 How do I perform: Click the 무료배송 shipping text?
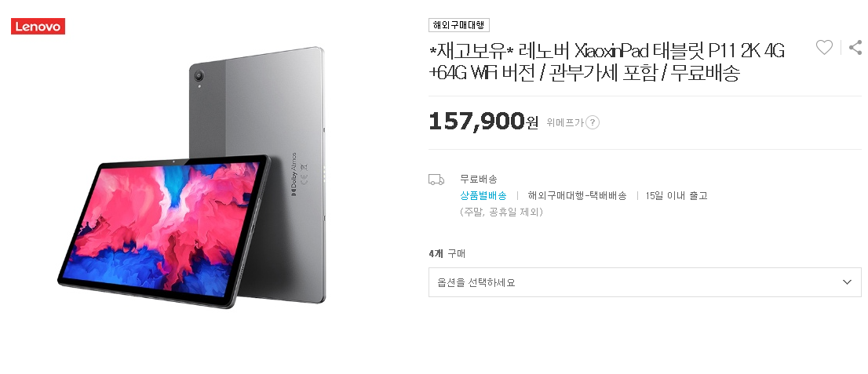[479, 180]
